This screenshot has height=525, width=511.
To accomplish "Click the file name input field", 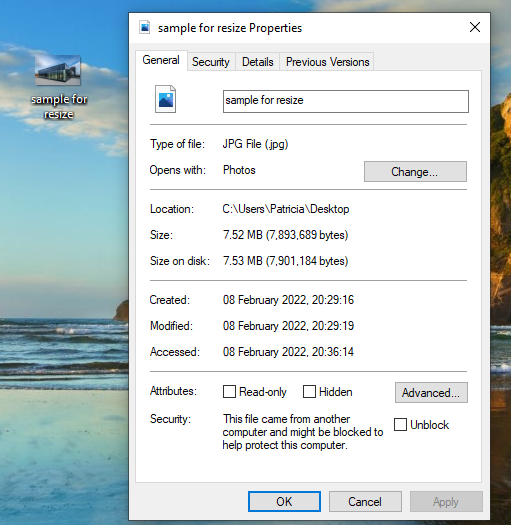I will pos(346,101).
